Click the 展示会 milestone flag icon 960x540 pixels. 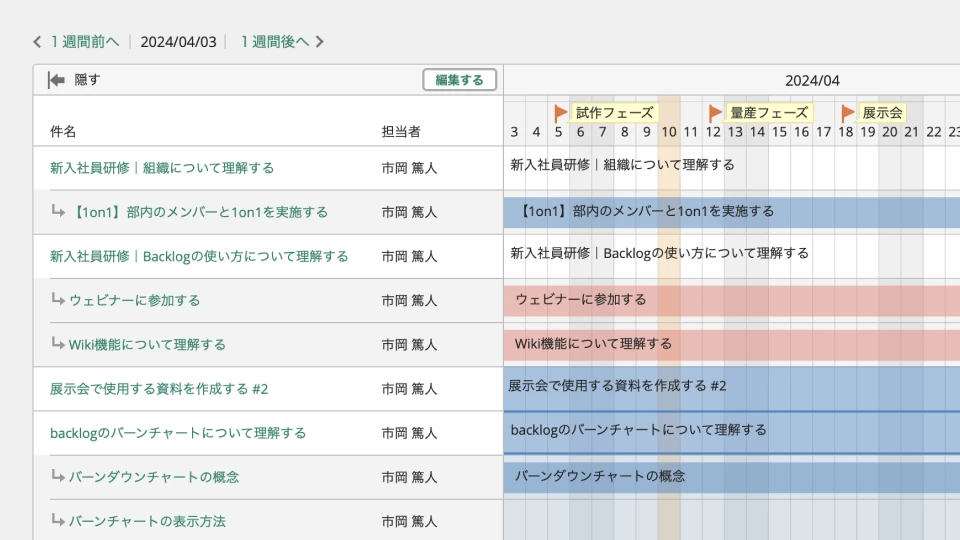(x=847, y=113)
